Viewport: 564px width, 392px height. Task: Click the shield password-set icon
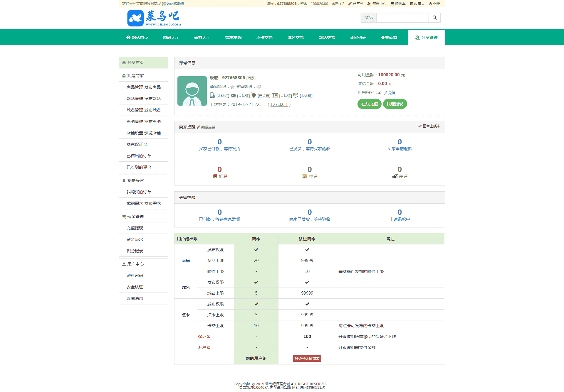(x=254, y=95)
